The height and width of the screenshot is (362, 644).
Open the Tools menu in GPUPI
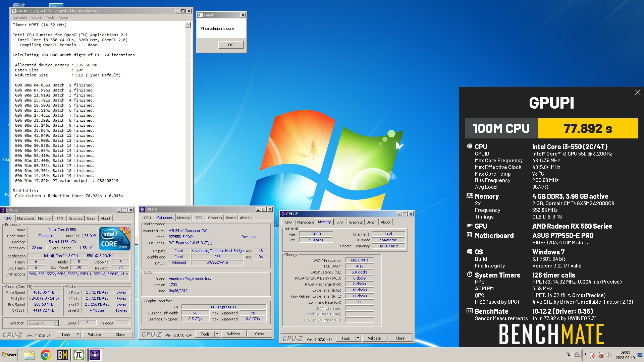coord(50,17)
